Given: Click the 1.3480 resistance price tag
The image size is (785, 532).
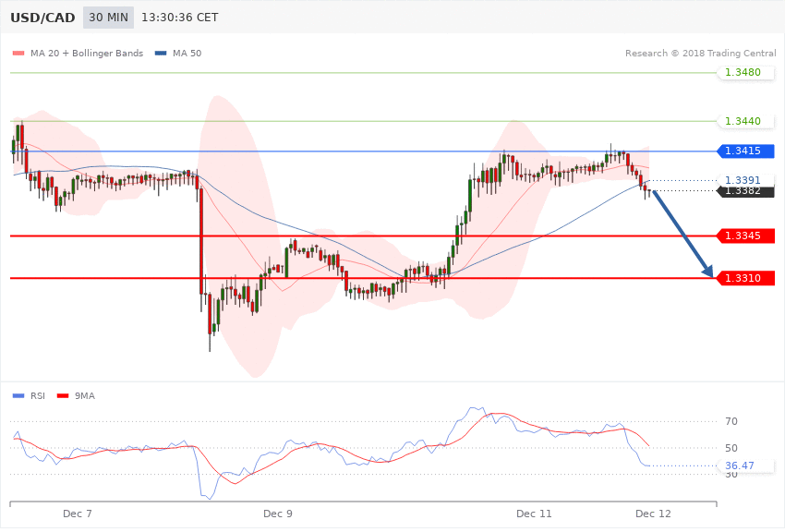Looking at the screenshot, I should [746, 73].
